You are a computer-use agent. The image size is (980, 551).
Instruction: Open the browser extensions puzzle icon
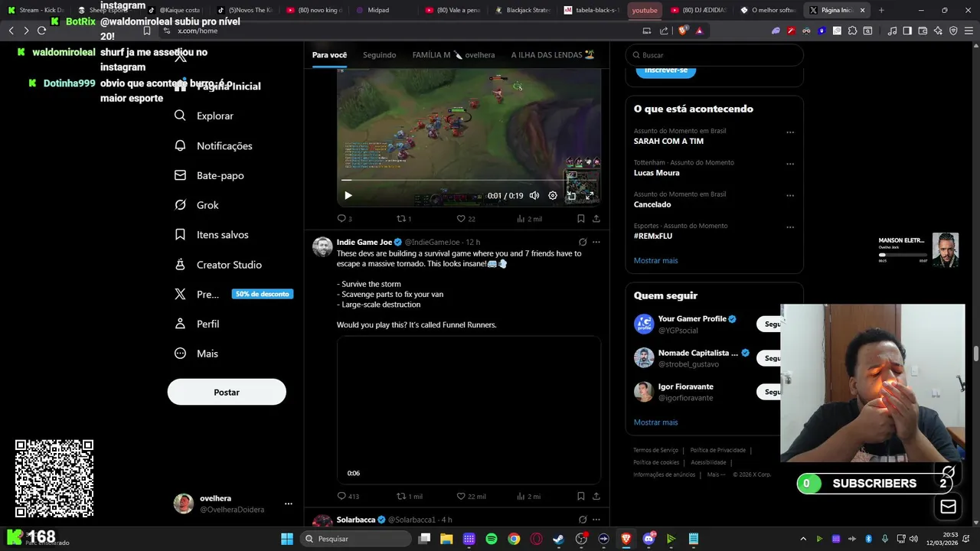coord(852,31)
